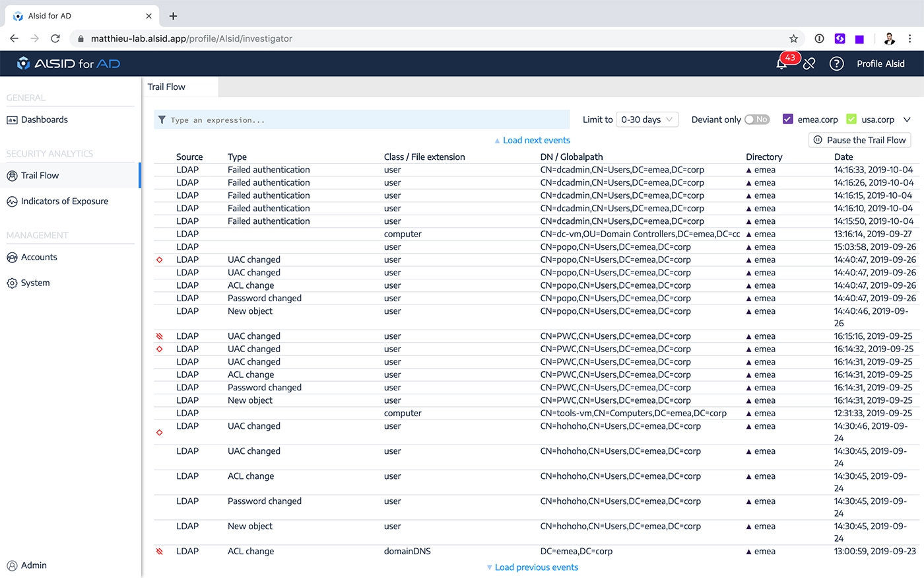Select the hohoho Password changed event
Screen dimensions: 924x578
(536, 507)
